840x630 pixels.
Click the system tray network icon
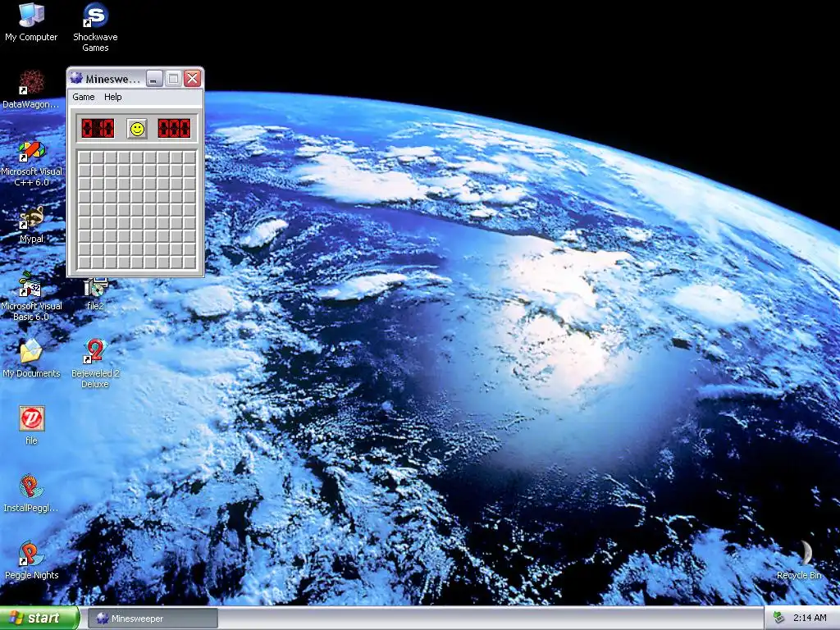[778, 619]
